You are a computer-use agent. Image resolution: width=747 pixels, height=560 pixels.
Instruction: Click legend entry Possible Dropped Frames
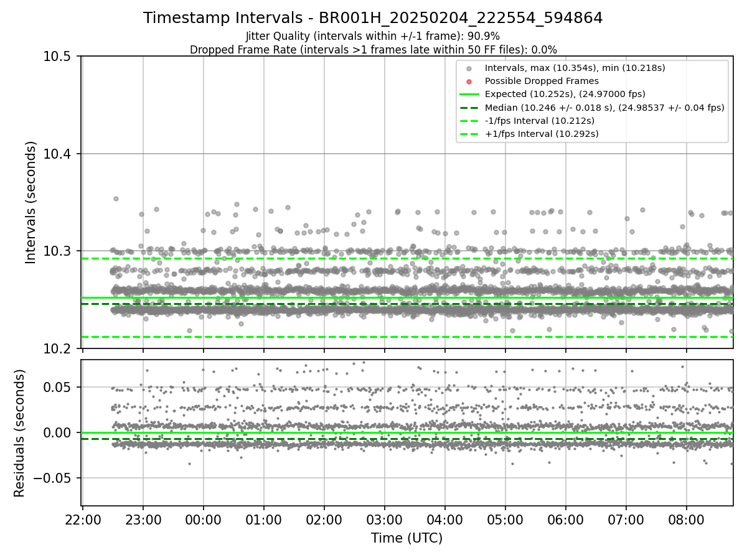point(542,81)
